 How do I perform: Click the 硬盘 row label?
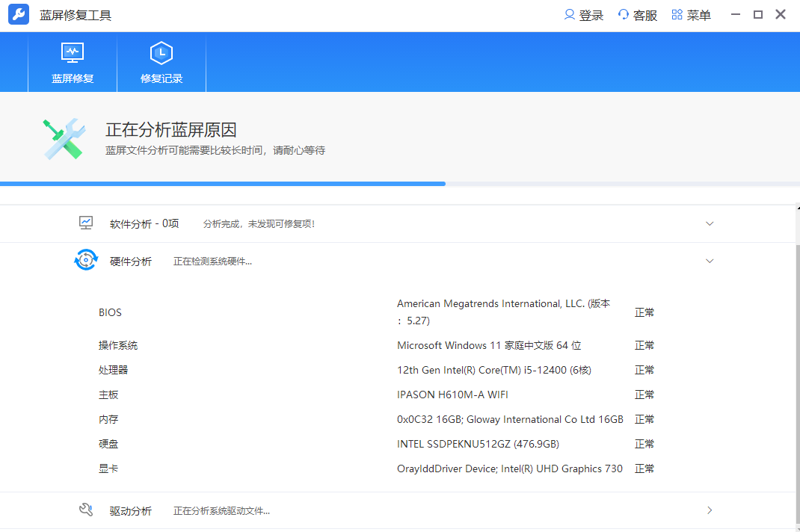108,444
